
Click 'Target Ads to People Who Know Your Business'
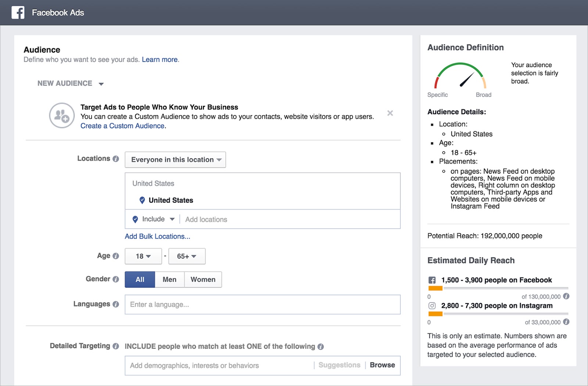[x=159, y=107]
